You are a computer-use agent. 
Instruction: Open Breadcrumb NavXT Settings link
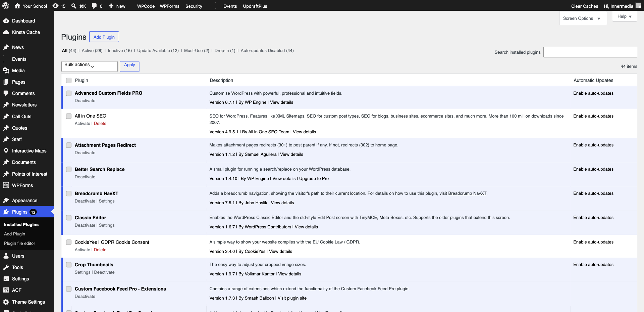click(x=107, y=201)
